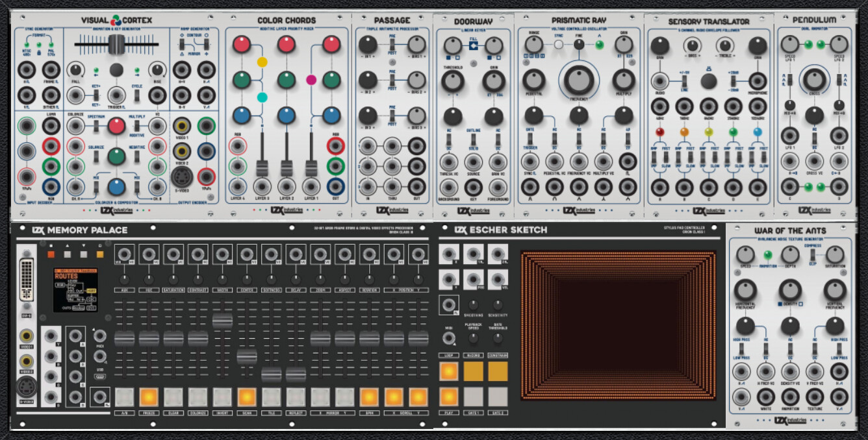
Task: Click the LOOP button on Escher Sketch
Action: click(x=449, y=371)
